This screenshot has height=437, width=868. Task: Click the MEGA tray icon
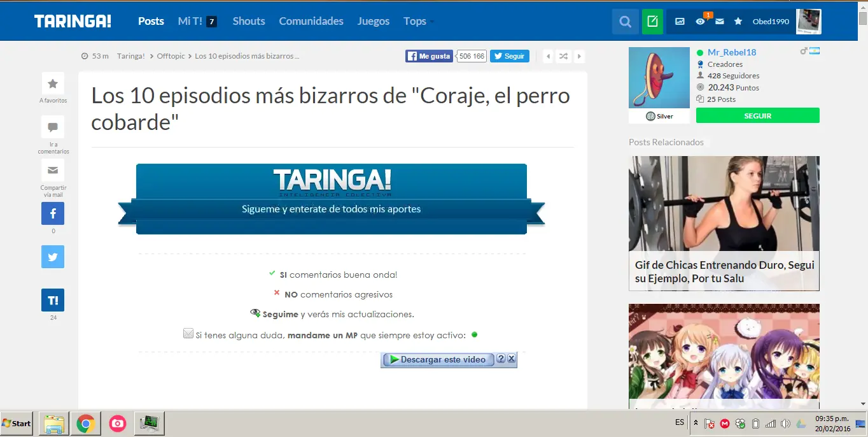click(x=725, y=424)
